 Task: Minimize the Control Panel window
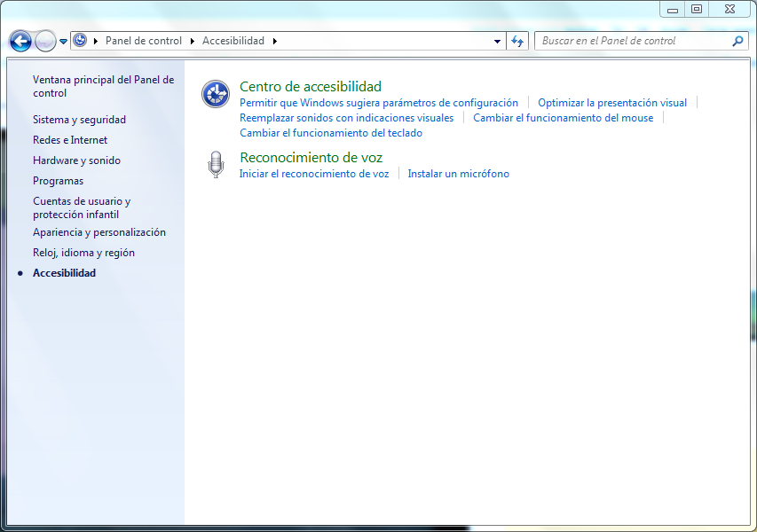click(x=673, y=10)
